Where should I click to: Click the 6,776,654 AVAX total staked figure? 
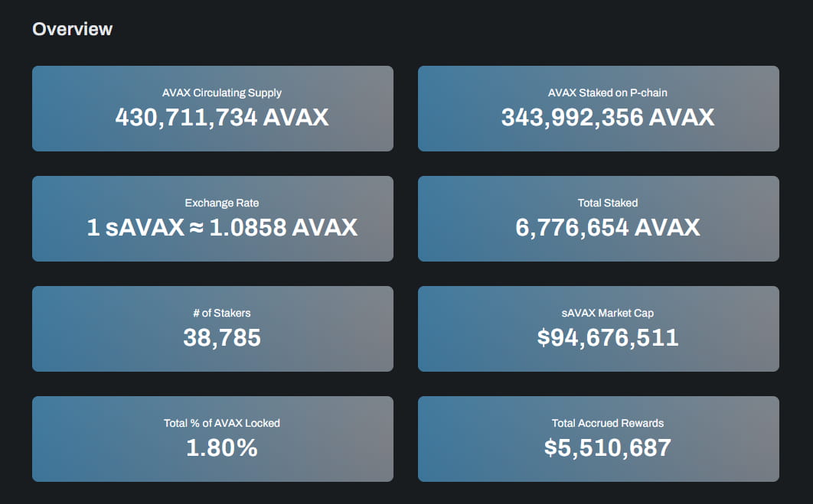pyautogui.click(x=606, y=228)
